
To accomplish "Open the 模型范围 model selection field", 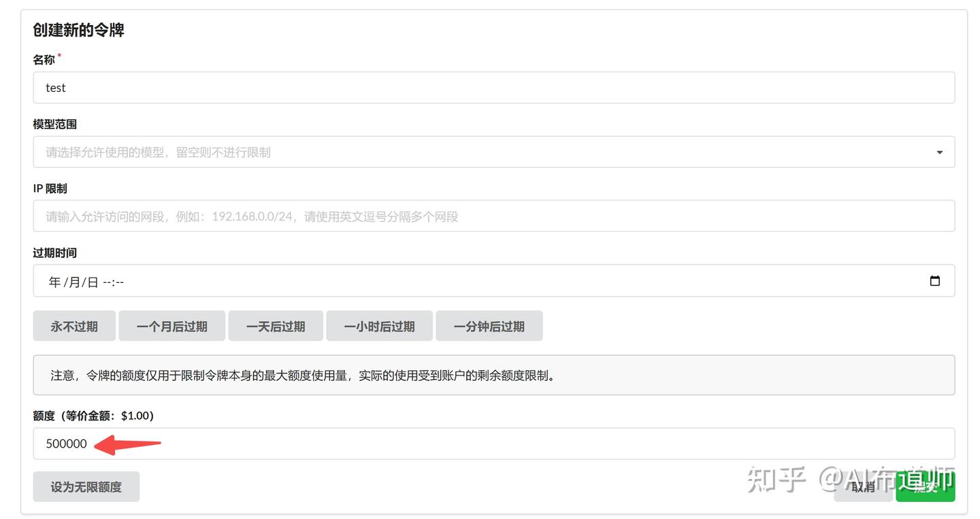I will (476, 152).
